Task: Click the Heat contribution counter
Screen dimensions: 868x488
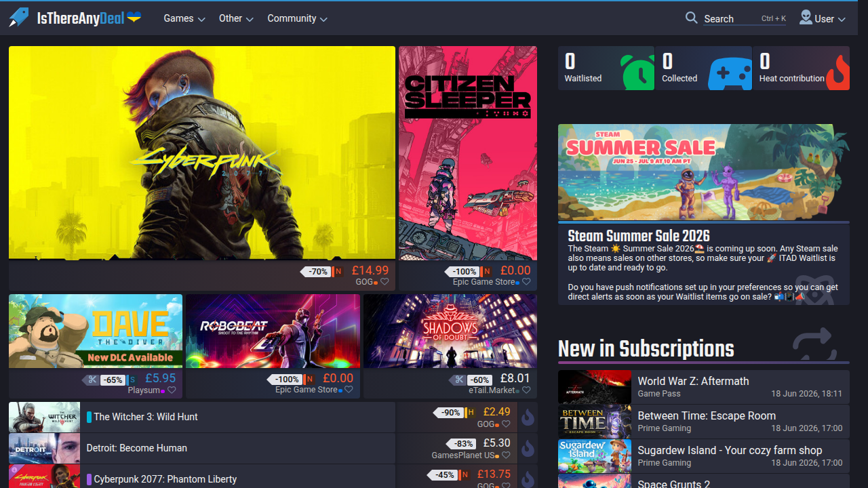Action: point(801,68)
